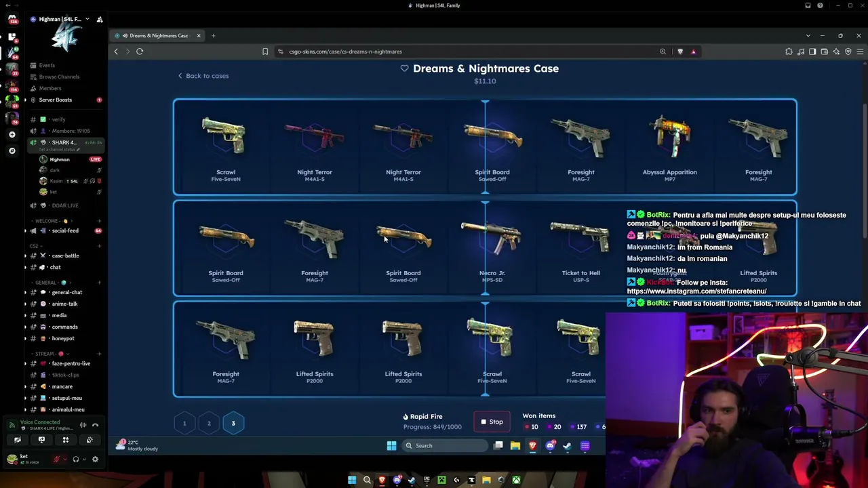Open the browser extensions puzzle icon
Screen dimensions: 868x488
[x=789, y=52]
